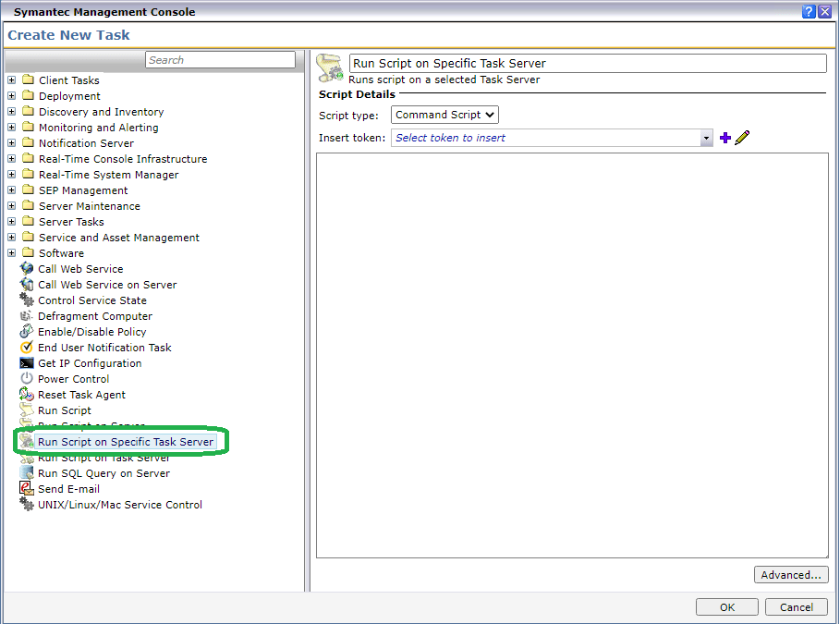Screen dimensions: 840x624
Task: Click the Call Web Service globe icon
Action: click(27, 269)
